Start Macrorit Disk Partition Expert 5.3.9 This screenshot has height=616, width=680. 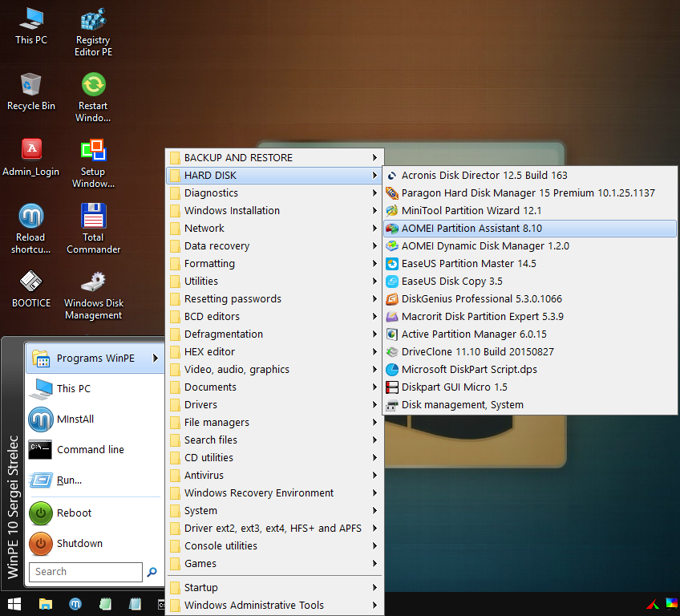click(x=529, y=316)
